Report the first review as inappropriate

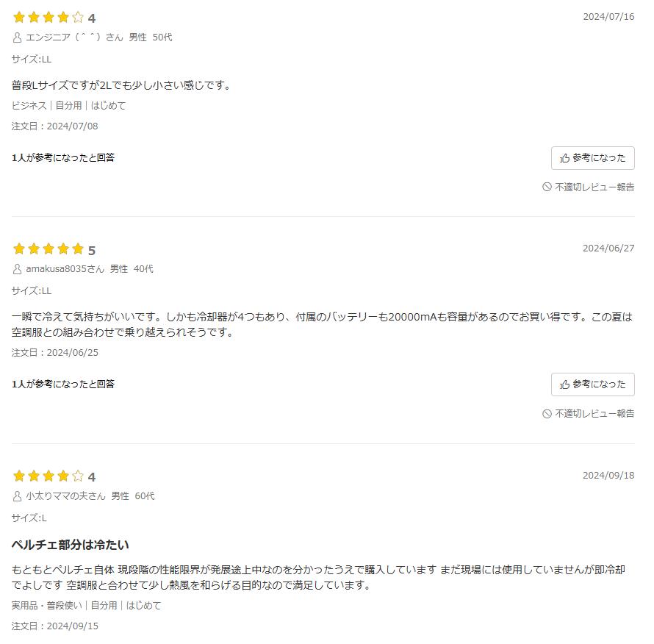coord(588,187)
